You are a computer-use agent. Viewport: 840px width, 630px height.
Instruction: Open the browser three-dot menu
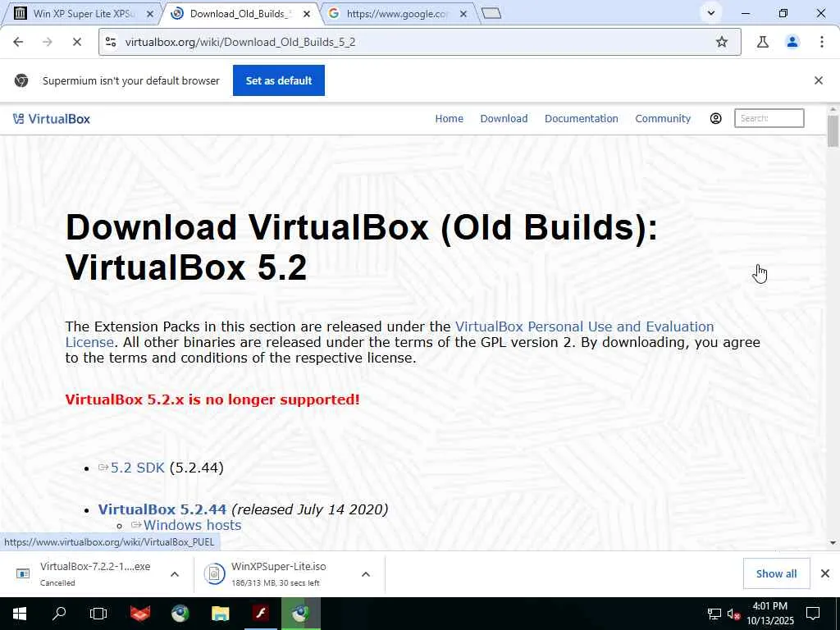click(x=822, y=42)
